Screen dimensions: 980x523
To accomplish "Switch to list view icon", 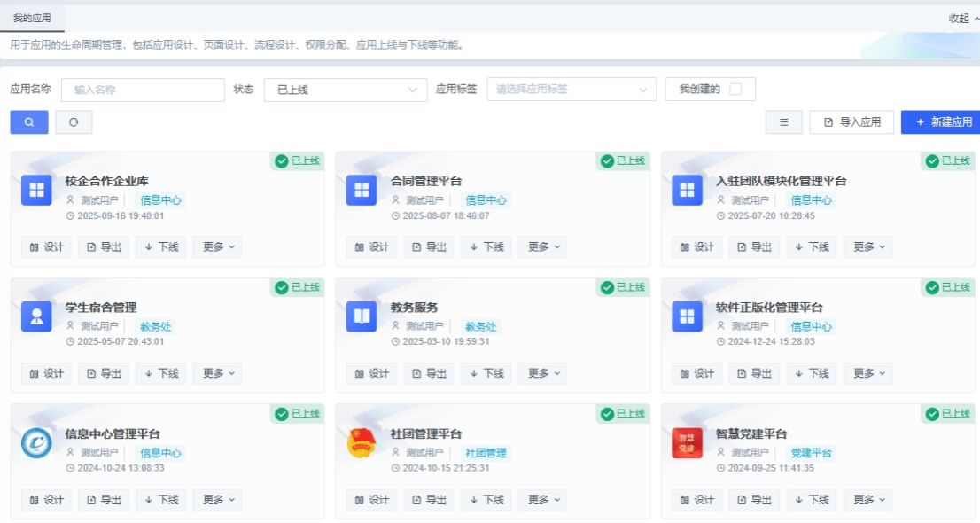I will coord(784,122).
